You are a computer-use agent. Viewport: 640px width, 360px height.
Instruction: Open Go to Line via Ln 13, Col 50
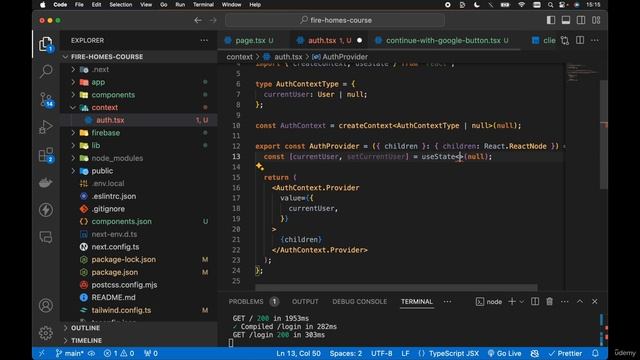click(x=298, y=353)
